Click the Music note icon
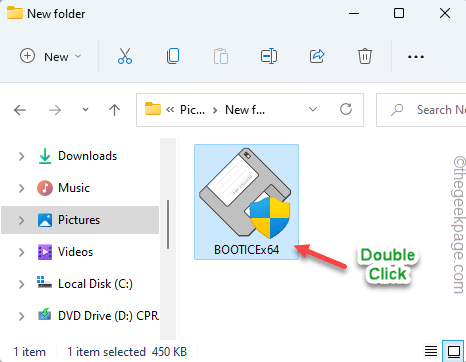 [45, 188]
